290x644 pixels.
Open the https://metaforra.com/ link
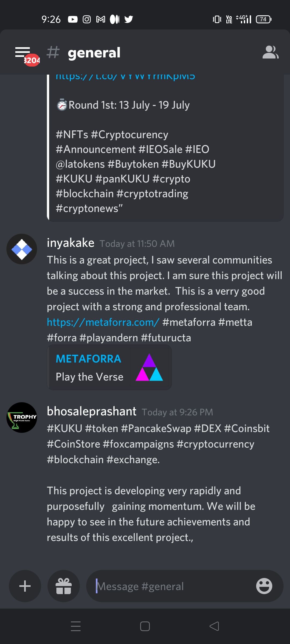(103, 322)
